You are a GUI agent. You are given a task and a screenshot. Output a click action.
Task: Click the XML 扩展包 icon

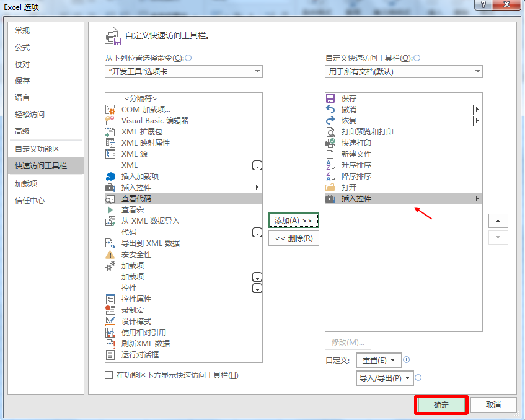[x=110, y=132]
